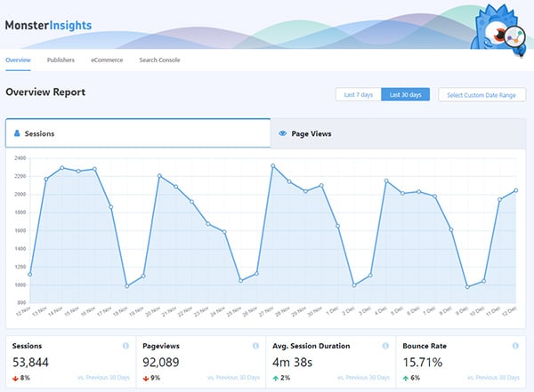Click the Avg. Session Duration info icon
This screenshot has height=392, width=534.
tap(385, 346)
